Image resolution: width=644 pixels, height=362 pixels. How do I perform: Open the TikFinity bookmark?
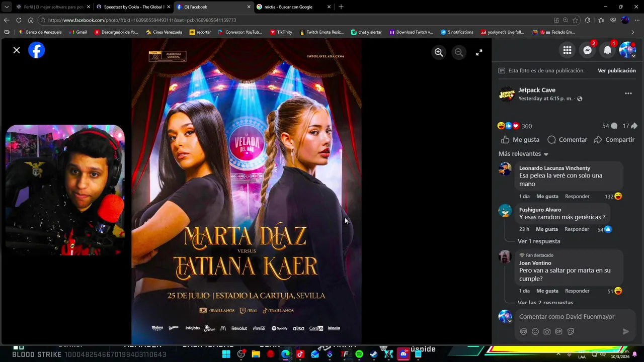coord(281,32)
